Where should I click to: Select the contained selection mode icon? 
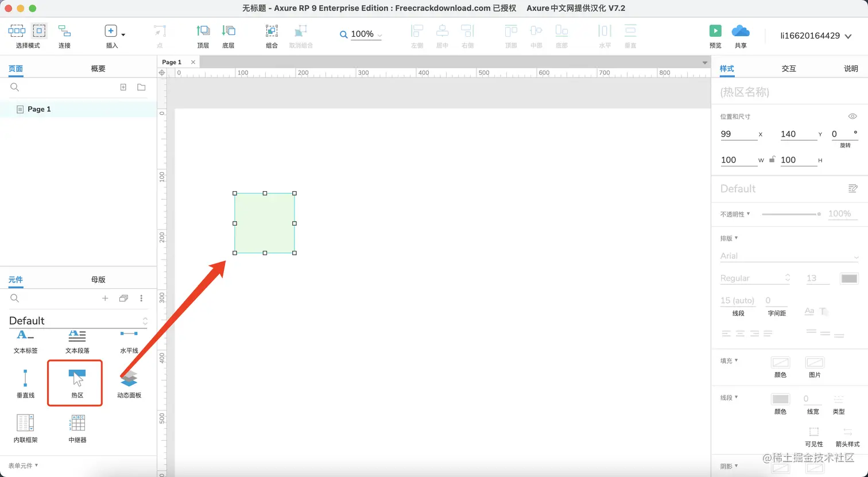click(39, 31)
